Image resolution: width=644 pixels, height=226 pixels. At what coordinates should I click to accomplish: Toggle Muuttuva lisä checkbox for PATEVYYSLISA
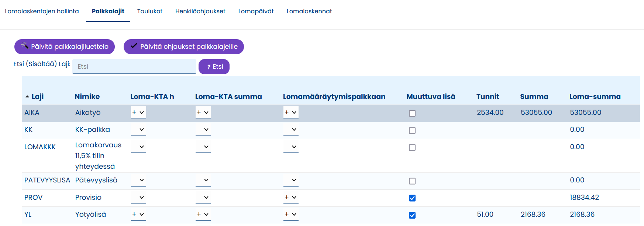point(412,181)
